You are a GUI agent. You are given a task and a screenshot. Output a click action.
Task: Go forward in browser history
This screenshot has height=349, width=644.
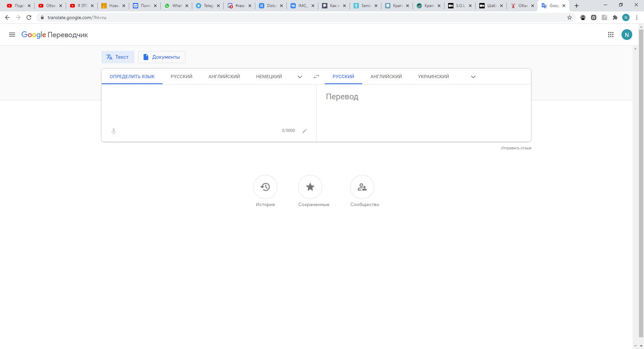click(18, 17)
